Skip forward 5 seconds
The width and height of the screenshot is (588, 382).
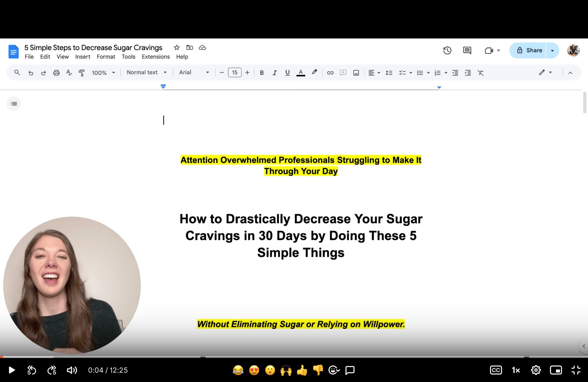(52, 370)
